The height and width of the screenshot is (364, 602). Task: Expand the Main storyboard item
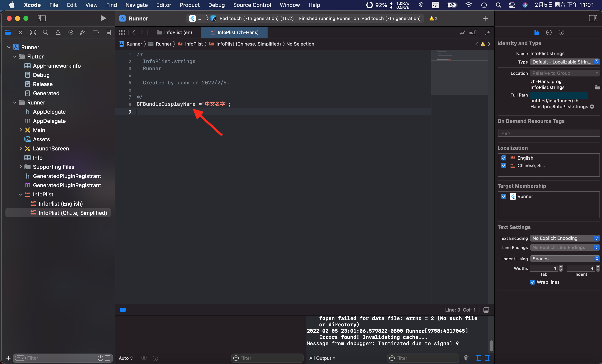tap(21, 130)
